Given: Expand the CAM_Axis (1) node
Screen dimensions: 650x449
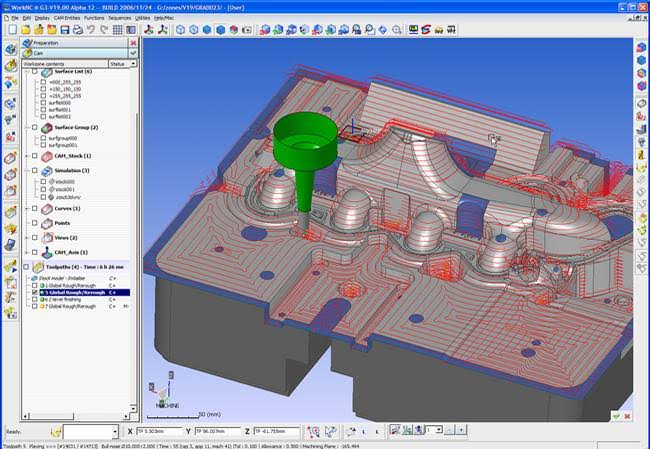Looking at the screenshot, I should pos(27,252).
